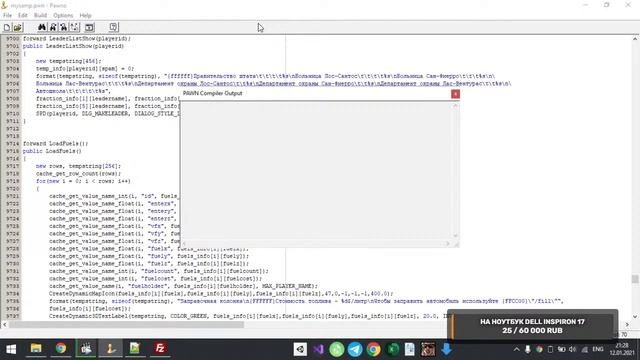Viewport: 640px width, 360px height.
Task: Click the donation goal banner for Dell Inspiron 17
Action: (532, 326)
